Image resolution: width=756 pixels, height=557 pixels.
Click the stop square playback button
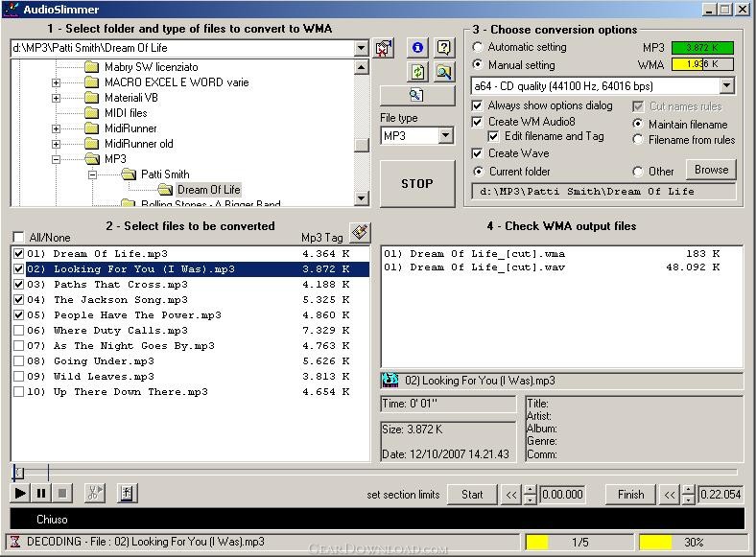pyautogui.click(x=62, y=493)
